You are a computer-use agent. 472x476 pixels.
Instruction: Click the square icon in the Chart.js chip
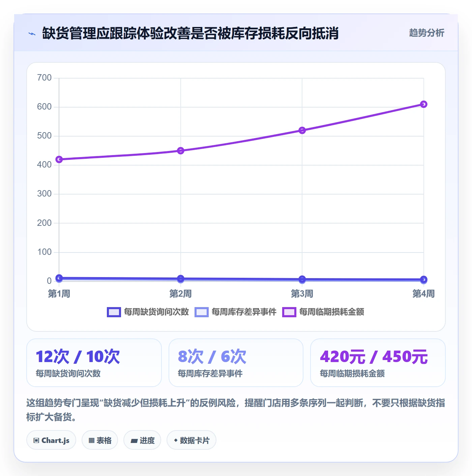click(x=36, y=441)
